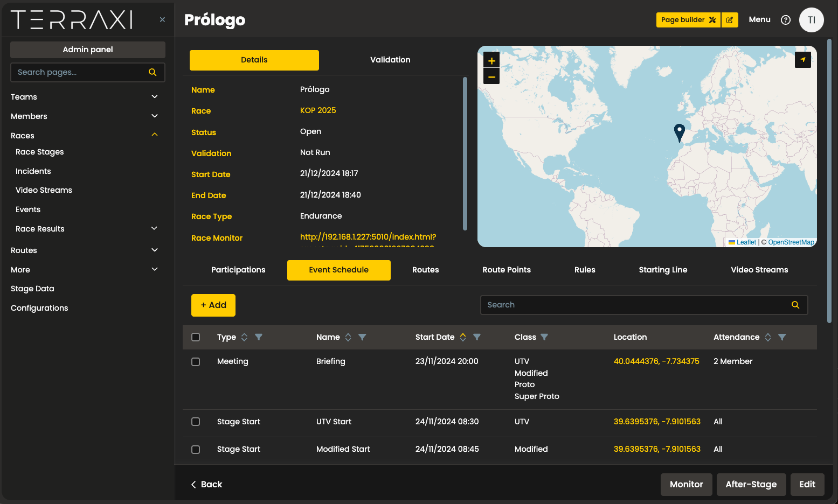The image size is (838, 504).
Task: Switch to the Route Points tab
Action: (507, 270)
